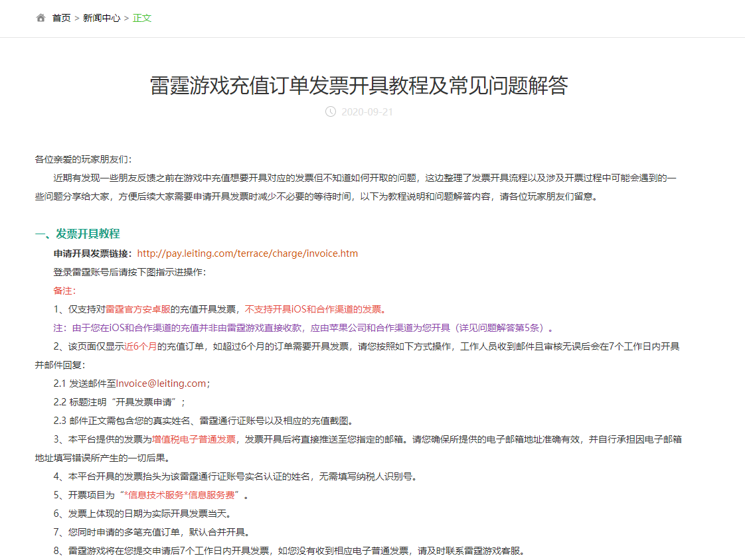745x560 pixels.
Task: Click item 8 about 7个工作日内开具发票
Action: coord(290,551)
